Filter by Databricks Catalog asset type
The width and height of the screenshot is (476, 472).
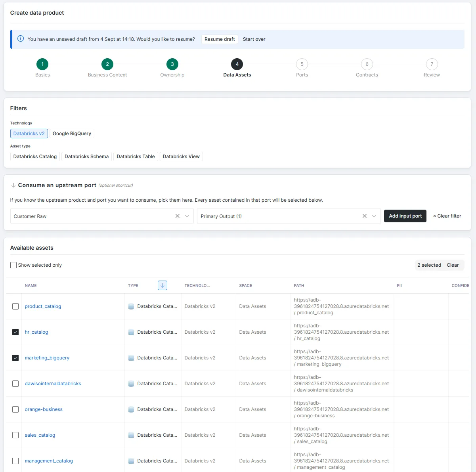pyautogui.click(x=35, y=157)
